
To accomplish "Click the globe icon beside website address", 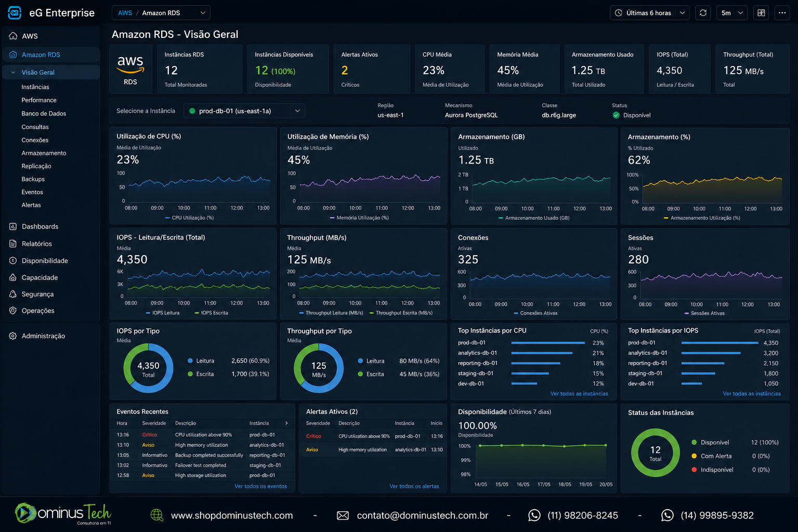I will (x=157, y=515).
